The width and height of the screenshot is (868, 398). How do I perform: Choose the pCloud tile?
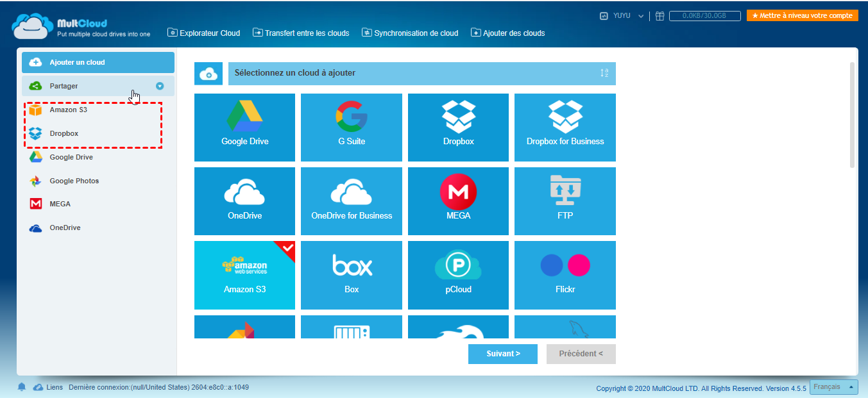[x=458, y=275]
